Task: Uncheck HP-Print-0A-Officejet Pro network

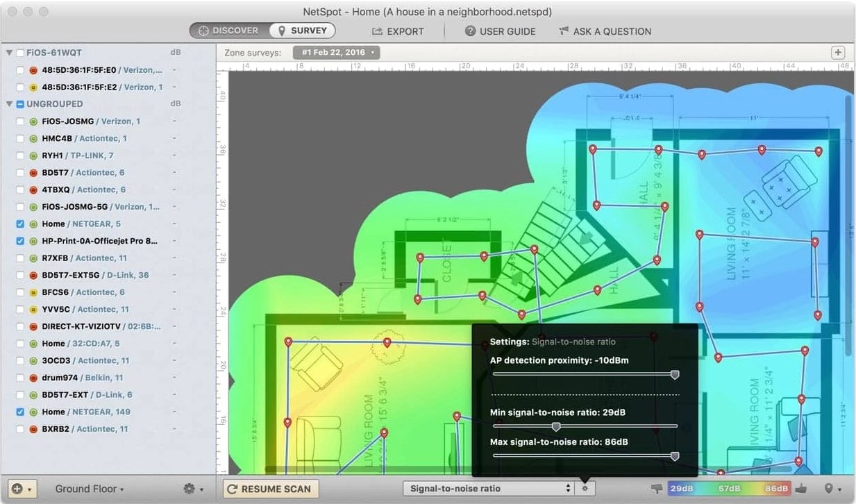Action: [20, 242]
